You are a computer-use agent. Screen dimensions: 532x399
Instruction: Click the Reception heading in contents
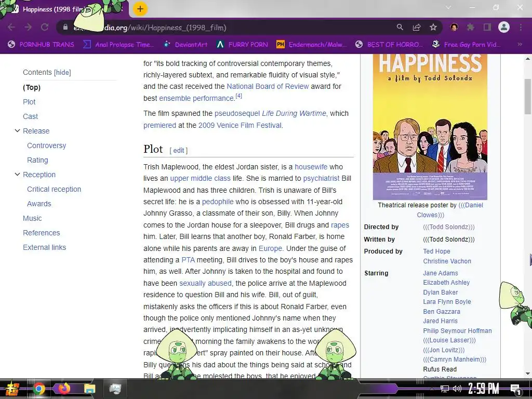(x=39, y=175)
